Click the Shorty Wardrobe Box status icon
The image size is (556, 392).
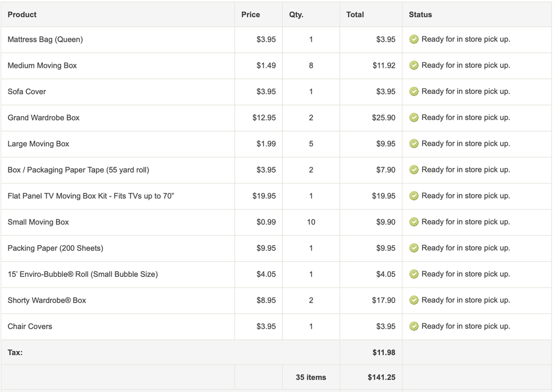click(x=414, y=300)
